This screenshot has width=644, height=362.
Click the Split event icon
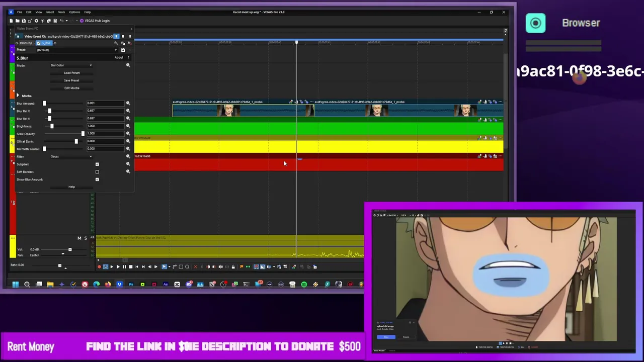coord(220,266)
